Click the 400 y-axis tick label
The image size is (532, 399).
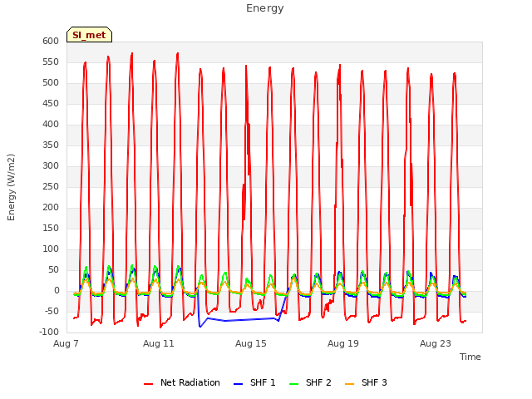point(51,125)
